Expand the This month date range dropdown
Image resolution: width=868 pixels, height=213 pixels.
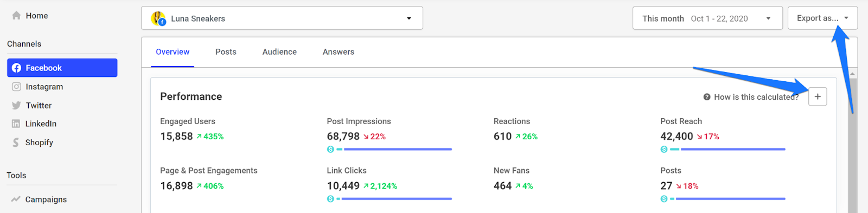click(x=707, y=18)
